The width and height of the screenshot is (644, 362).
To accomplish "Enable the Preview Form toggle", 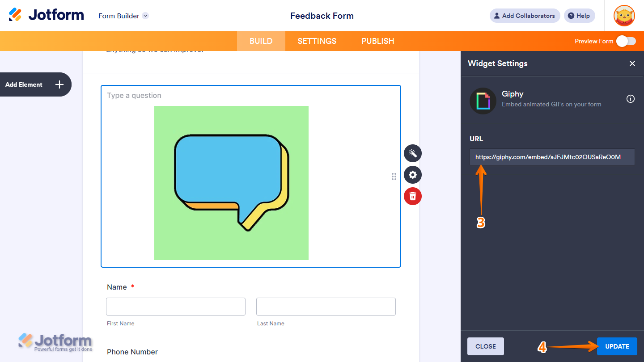I will [x=626, y=41].
